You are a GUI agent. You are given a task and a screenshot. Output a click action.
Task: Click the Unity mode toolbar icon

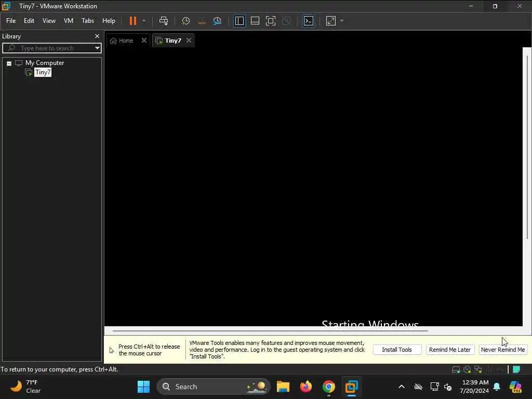286,21
